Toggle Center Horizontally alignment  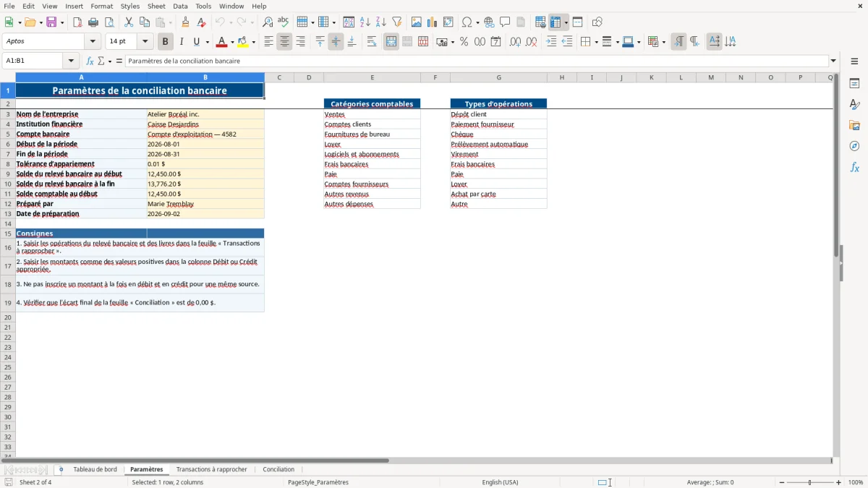point(284,42)
